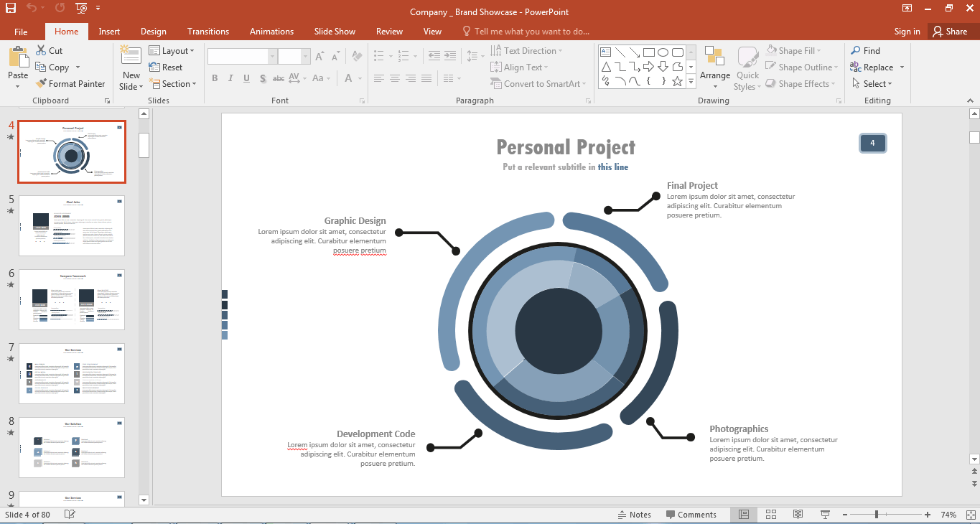Image resolution: width=980 pixels, height=524 pixels.
Task: Select slide 6 thumbnail in panel
Action: [71, 299]
